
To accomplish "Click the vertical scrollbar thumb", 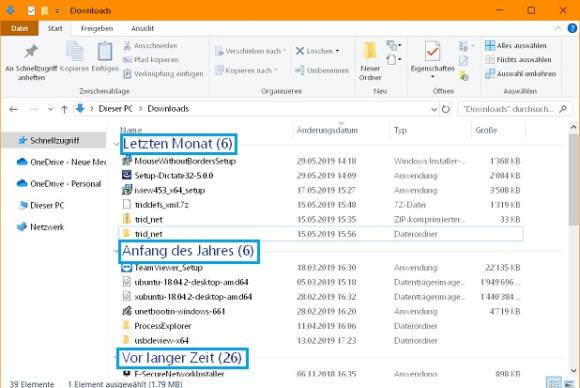I will 573,179.
